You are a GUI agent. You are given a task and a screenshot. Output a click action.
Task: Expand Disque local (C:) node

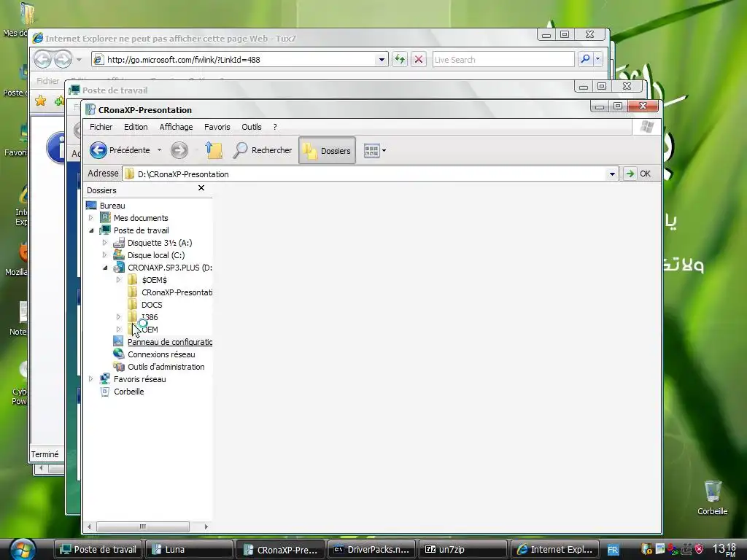click(105, 254)
